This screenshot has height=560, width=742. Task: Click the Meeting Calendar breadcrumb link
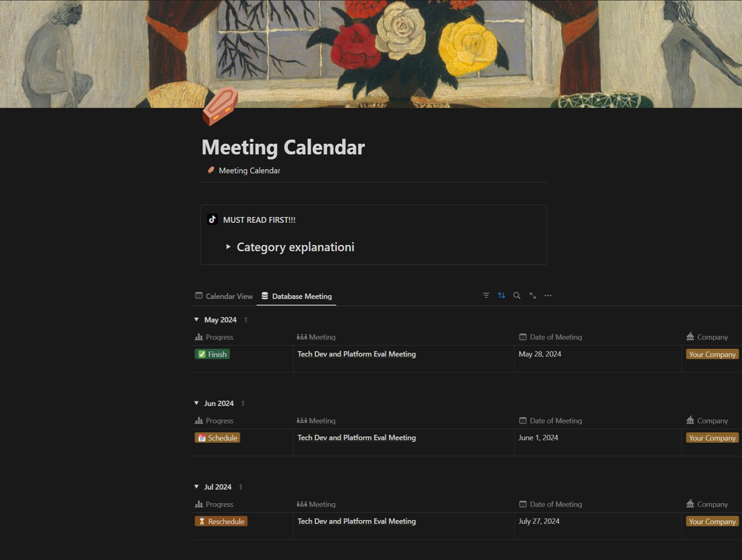[x=249, y=170]
